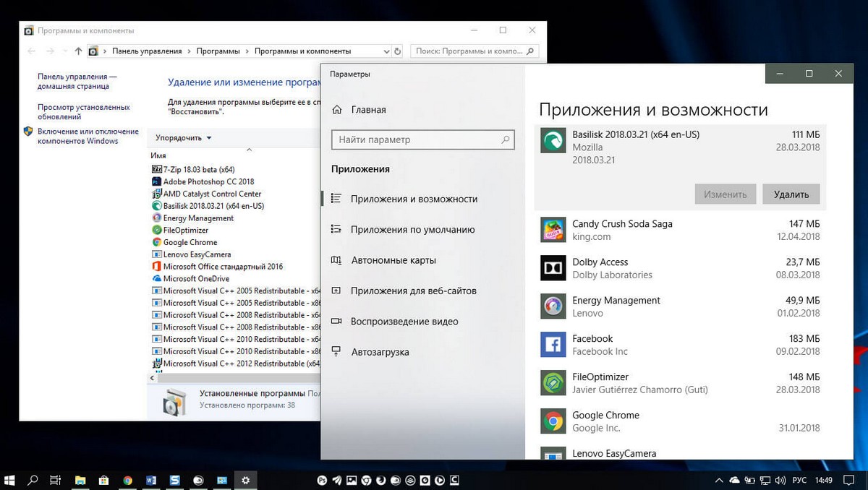Screen dimensions: 868x490
Task: Click the Photoshop icon in taskbar center group
Action: tap(323, 480)
